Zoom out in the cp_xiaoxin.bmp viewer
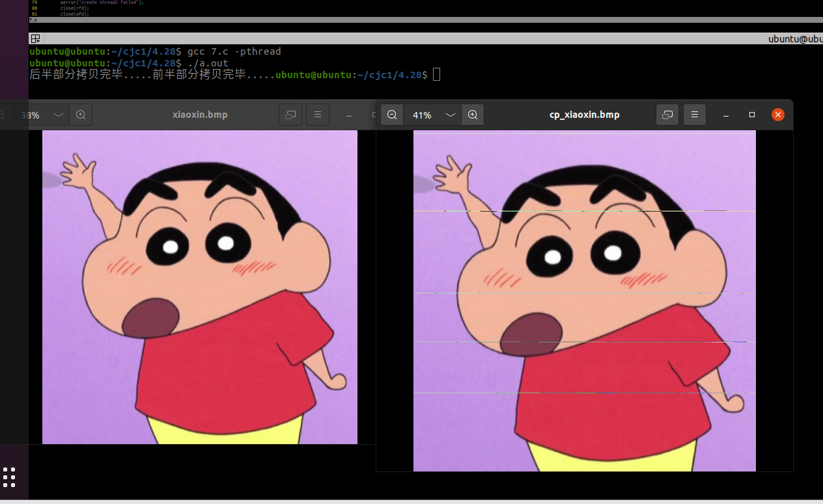 (392, 115)
